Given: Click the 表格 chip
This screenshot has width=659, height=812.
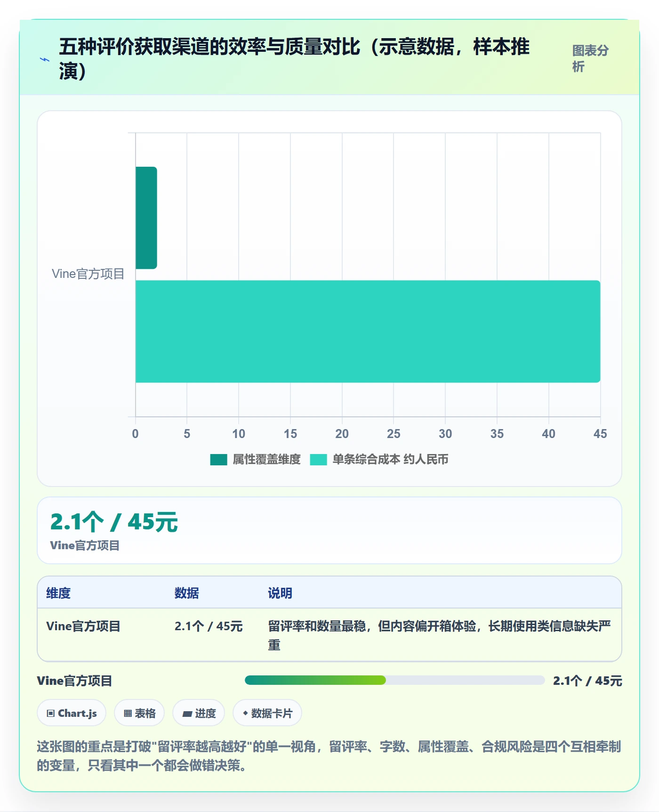Looking at the screenshot, I should pyautogui.click(x=139, y=713).
